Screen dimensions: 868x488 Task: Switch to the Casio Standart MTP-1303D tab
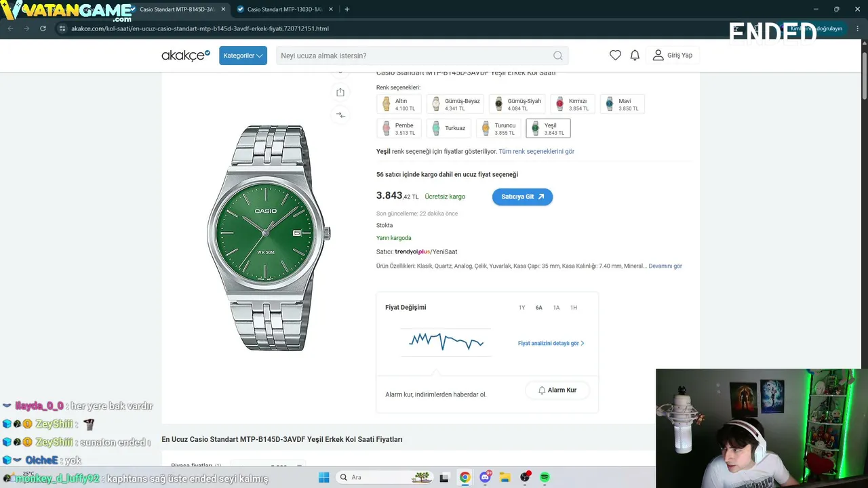tap(284, 9)
